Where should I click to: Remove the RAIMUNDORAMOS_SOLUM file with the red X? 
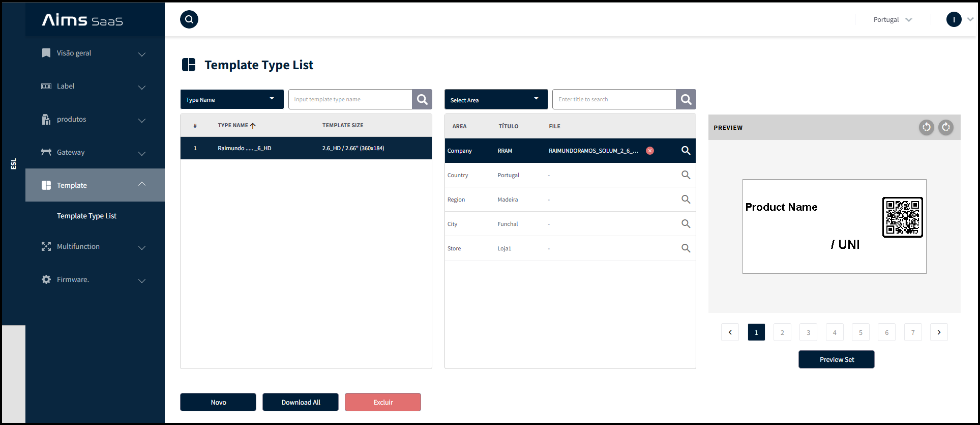pyautogui.click(x=650, y=151)
